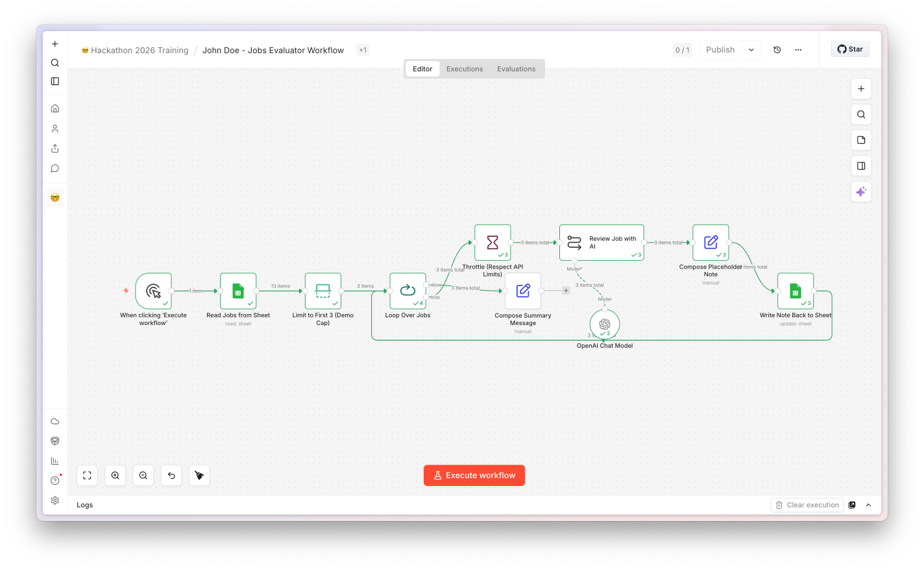Switch to the Evaluations tab
This screenshot has width=924, height=569.
pos(517,69)
